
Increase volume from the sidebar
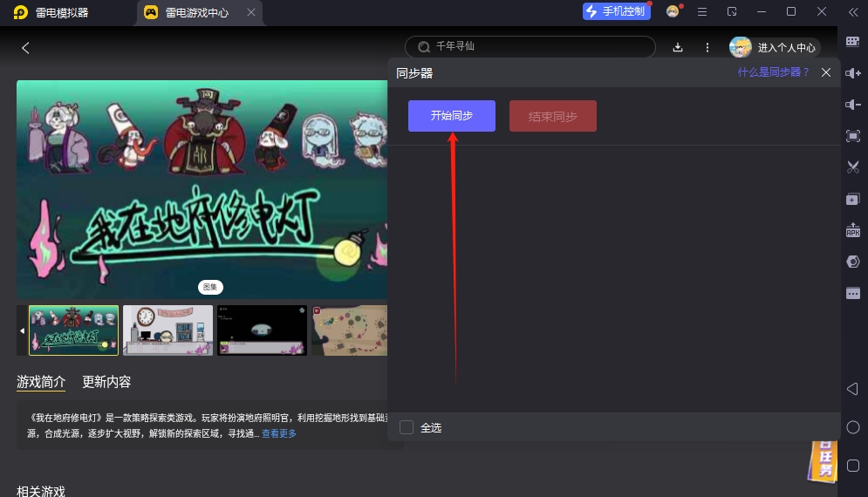pos(853,73)
